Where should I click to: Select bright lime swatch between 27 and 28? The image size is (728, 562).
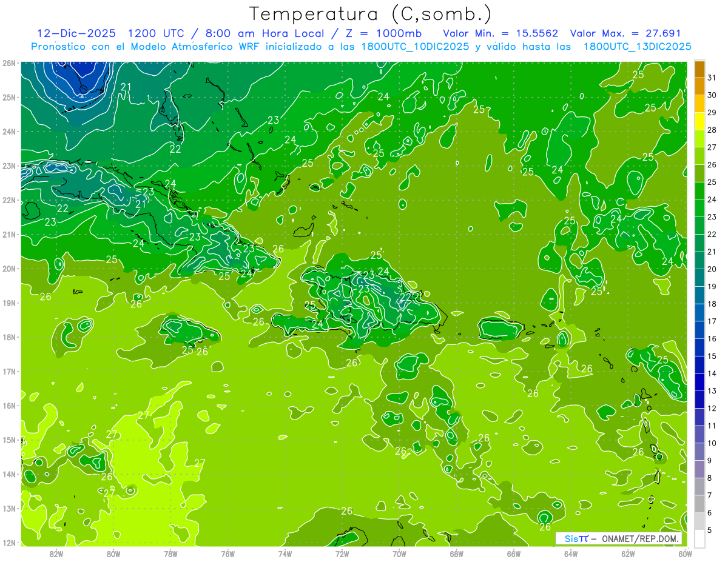click(x=700, y=139)
